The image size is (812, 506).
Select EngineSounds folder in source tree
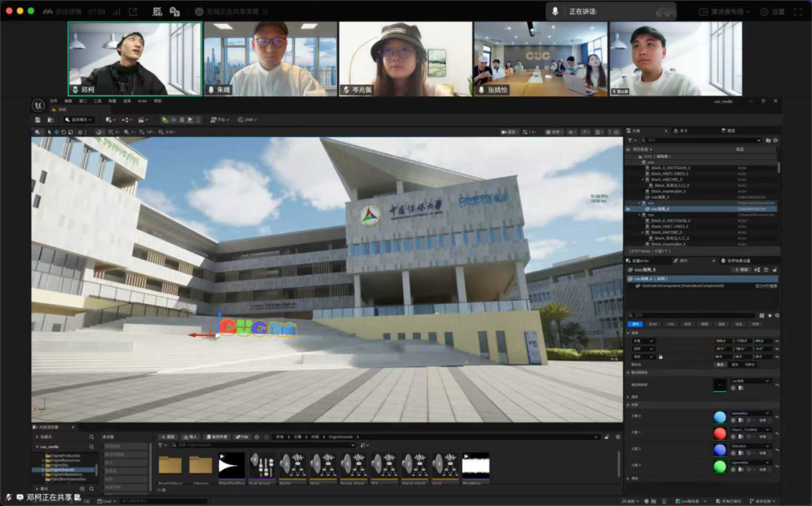(x=63, y=470)
